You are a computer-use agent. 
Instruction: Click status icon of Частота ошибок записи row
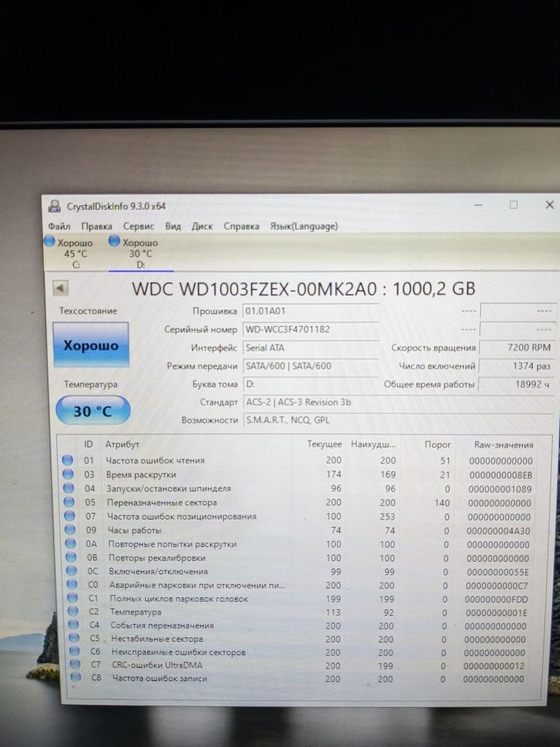(76, 677)
